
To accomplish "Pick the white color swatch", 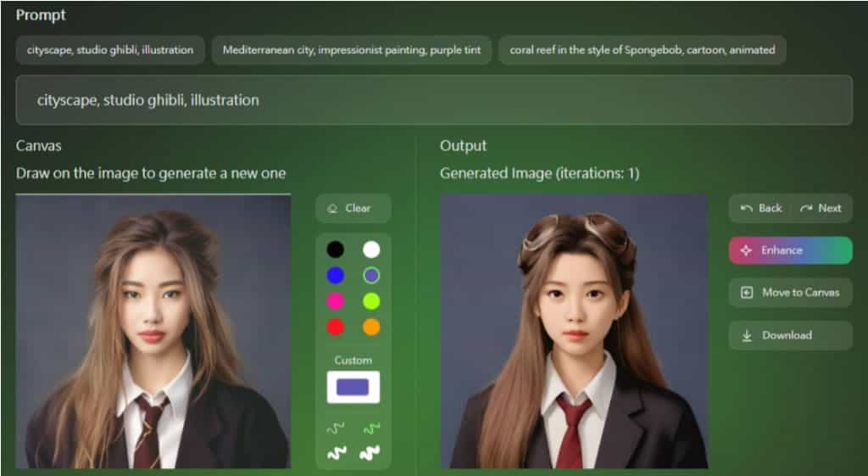I will 371,249.
